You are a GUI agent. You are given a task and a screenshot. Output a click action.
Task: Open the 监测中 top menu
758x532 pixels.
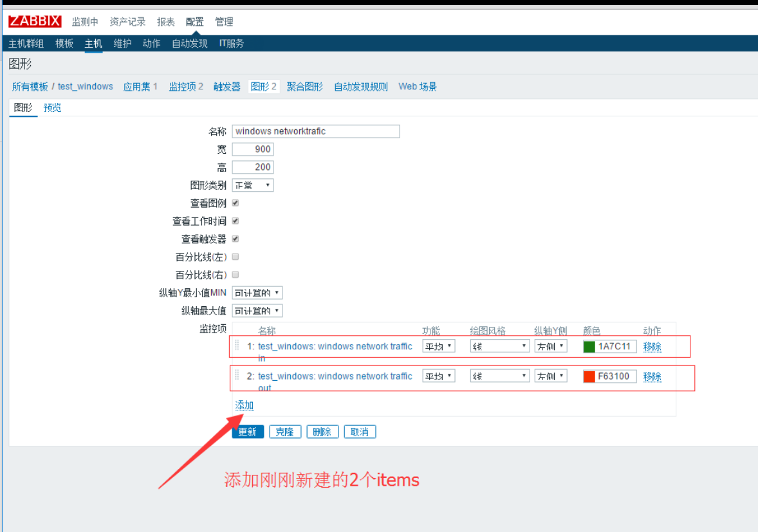point(84,22)
